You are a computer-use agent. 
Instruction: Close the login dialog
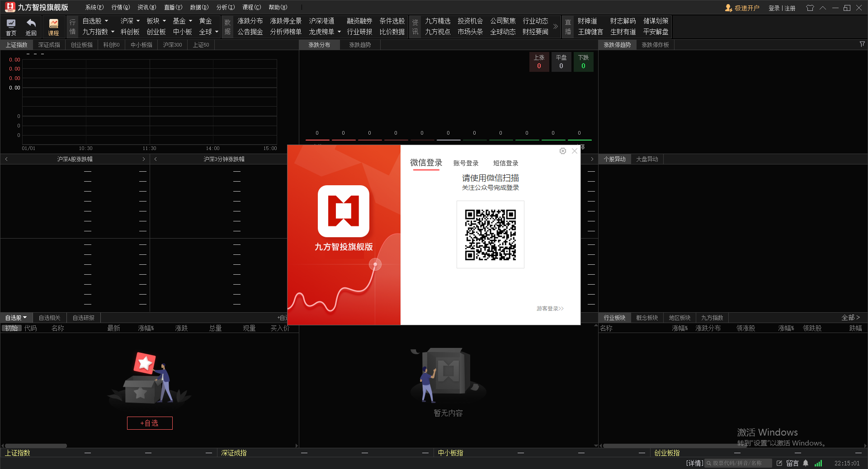pyautogui.click(x=575, y=151)
